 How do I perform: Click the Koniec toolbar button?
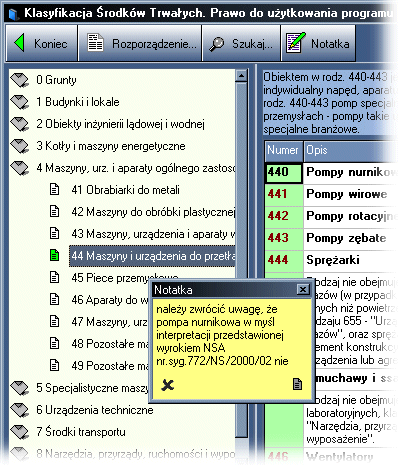coord(42,44)
